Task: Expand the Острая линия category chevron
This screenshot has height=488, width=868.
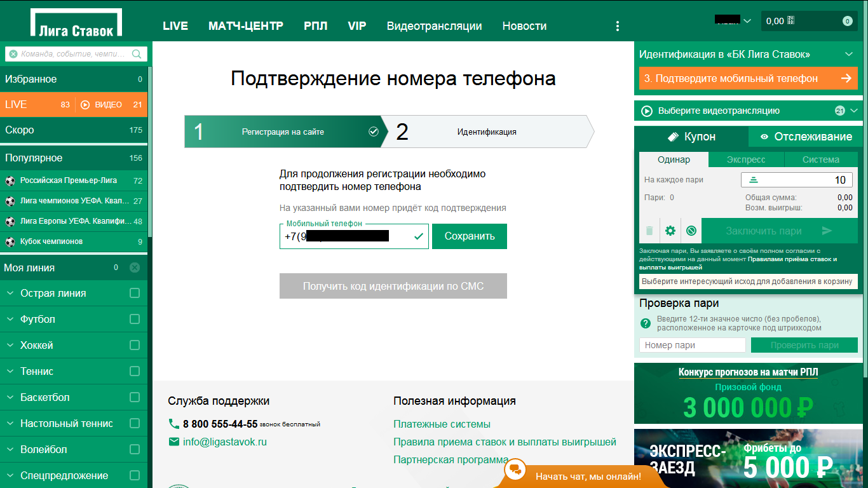Action: coord(10,293)
